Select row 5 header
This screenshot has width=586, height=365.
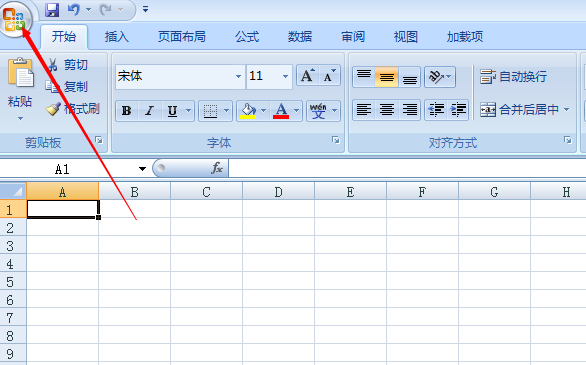tap(13, 282)
